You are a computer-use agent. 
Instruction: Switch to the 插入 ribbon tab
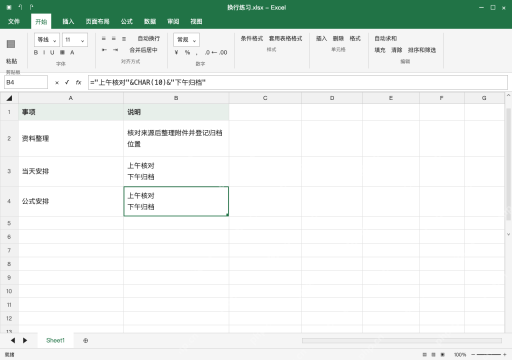(x=68, y=22)
